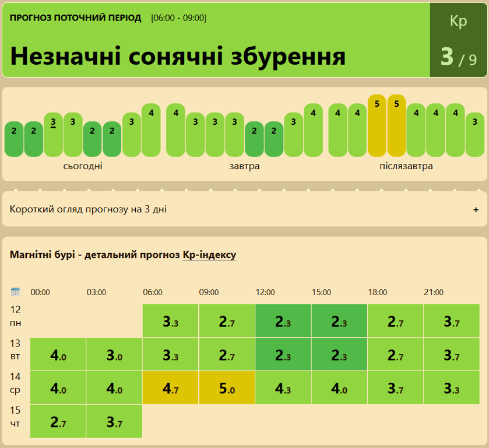
Task: Click the 18:00 time column header
Action: [377, 292]
